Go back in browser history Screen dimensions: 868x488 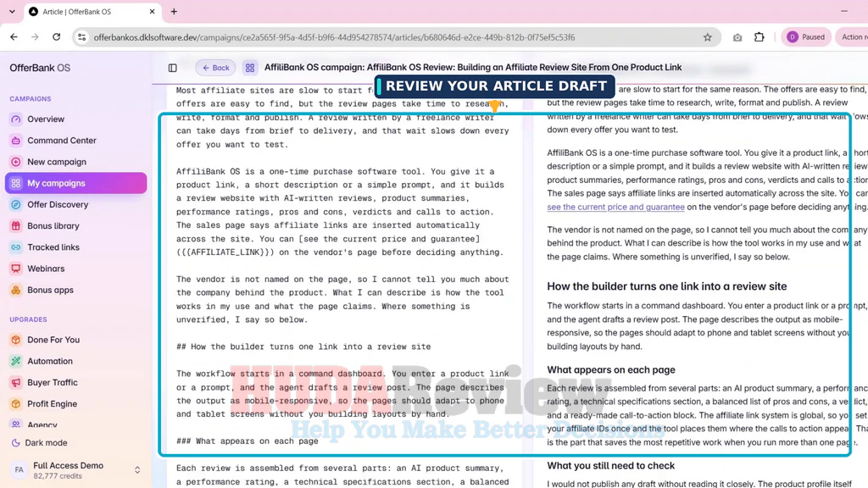(x=14, y=37)
